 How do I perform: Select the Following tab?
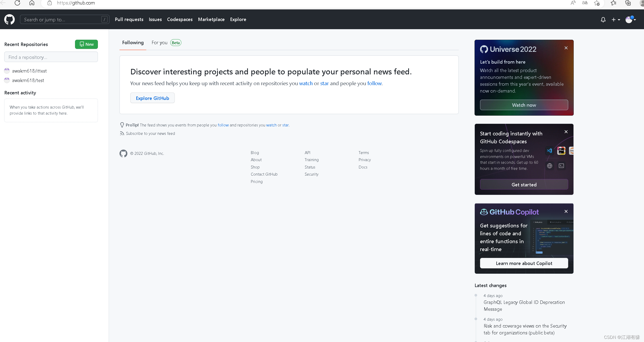(133, 43)
